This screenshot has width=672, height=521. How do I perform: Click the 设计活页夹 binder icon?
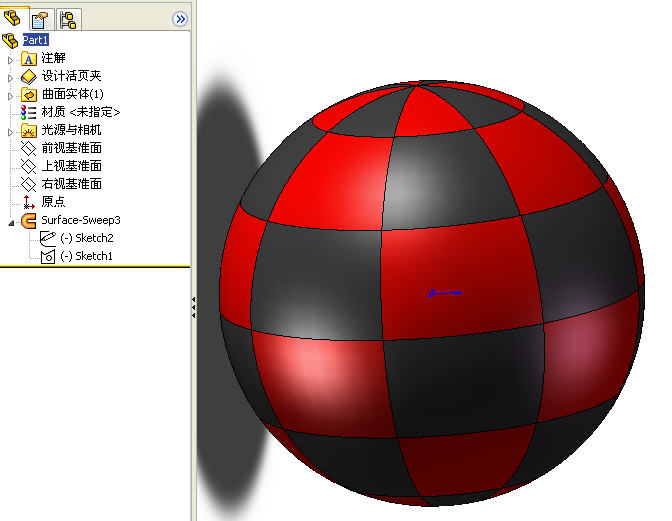click(x=29, y=77)
